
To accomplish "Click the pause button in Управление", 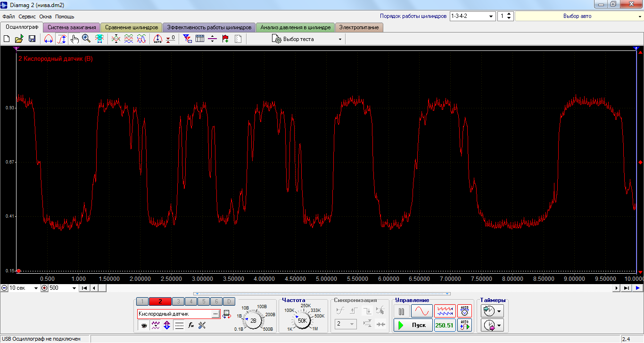I will coord(402,311).
